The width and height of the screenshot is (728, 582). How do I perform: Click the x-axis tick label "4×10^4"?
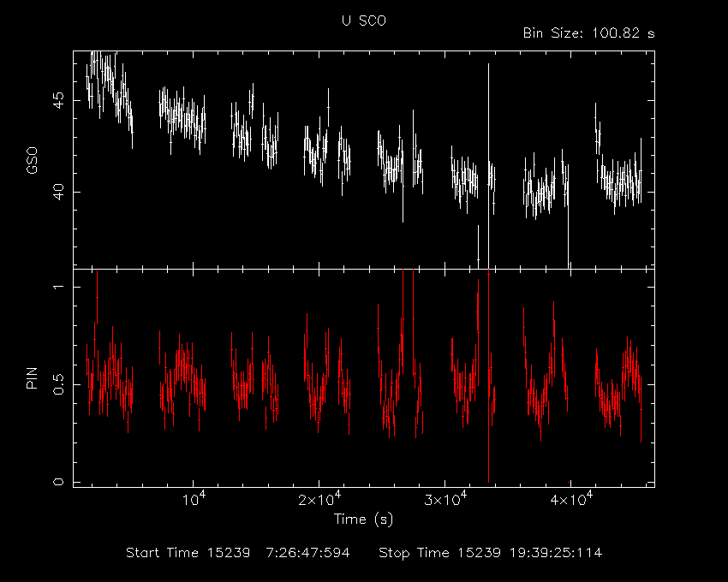(x=571, y=499)
